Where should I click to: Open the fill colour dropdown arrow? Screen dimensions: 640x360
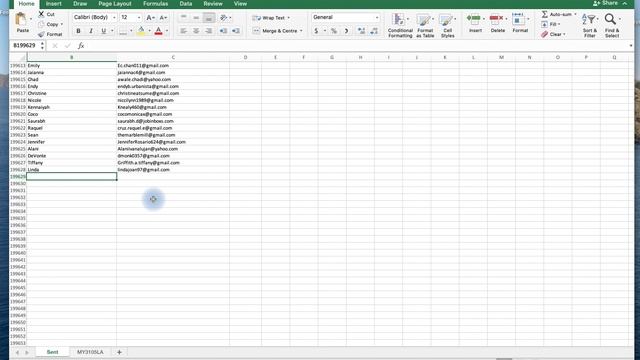tap(149, 31)
